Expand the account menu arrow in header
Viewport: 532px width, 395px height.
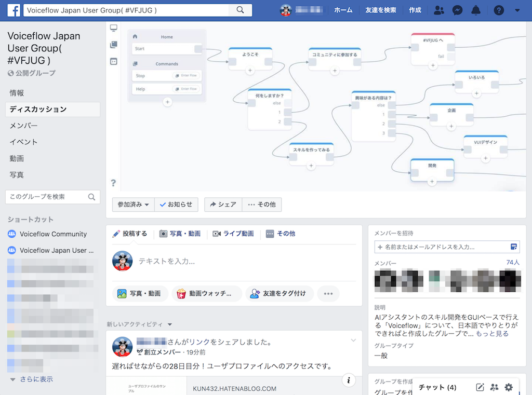pos(517,10)
